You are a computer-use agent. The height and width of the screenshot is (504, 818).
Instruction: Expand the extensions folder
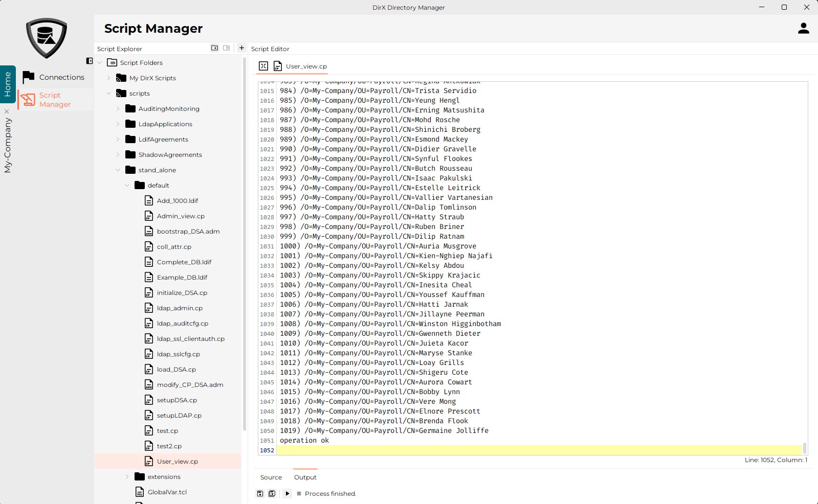127,477
